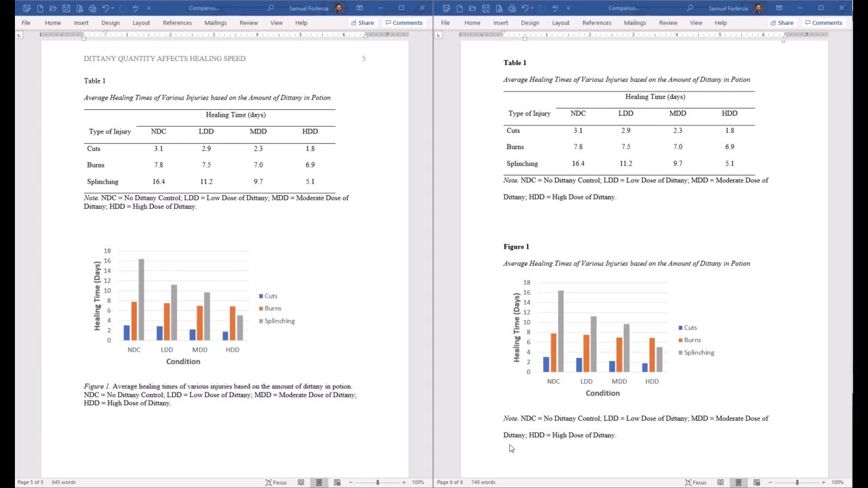The width and height of the screenshot is (868, 488).
Task: Open References tab in left Word window
Action: pyautogui.click(x=177, y=22)
